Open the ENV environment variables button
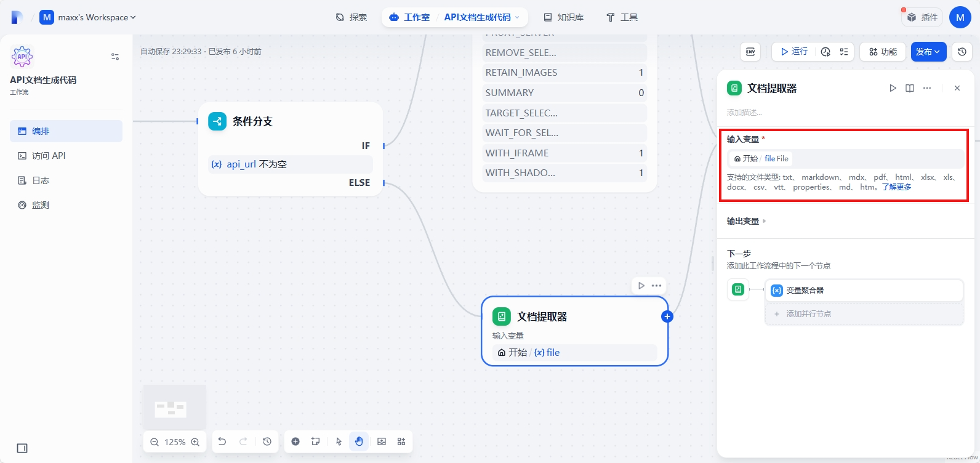Image resolution: width=980 pixels, height=463 pixels. 750,52
